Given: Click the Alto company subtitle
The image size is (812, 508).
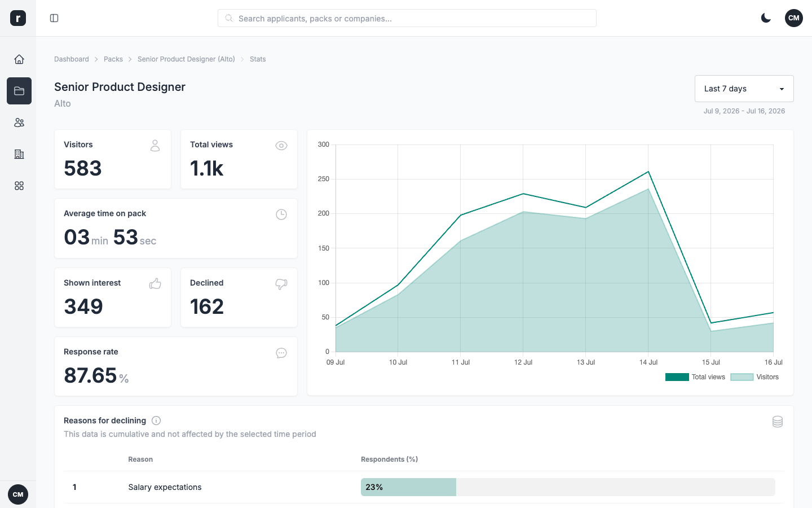Looking at the screenshot, I should [63, 104].
